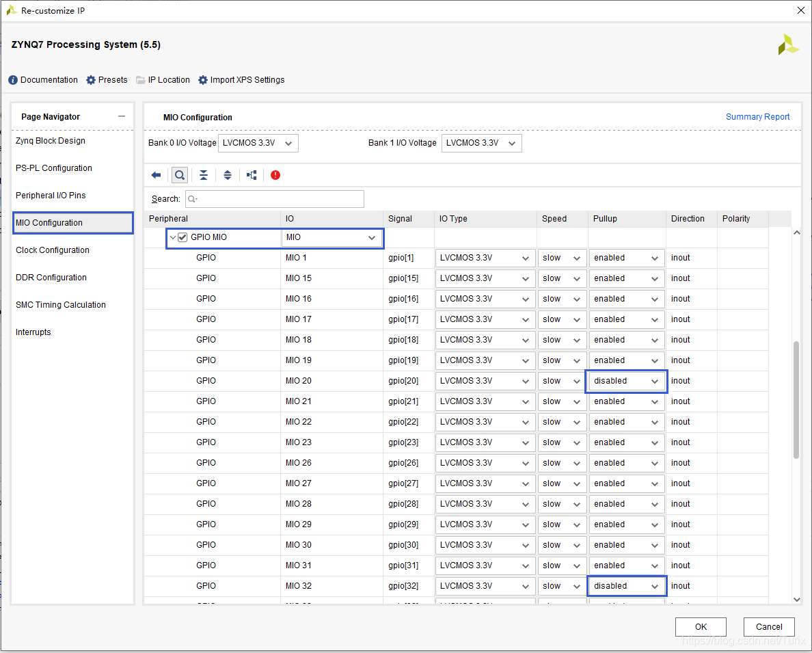Open Bank 0 I/O Voltage dropdown
This screenshot has height=653, width=812.
[258, 143]
